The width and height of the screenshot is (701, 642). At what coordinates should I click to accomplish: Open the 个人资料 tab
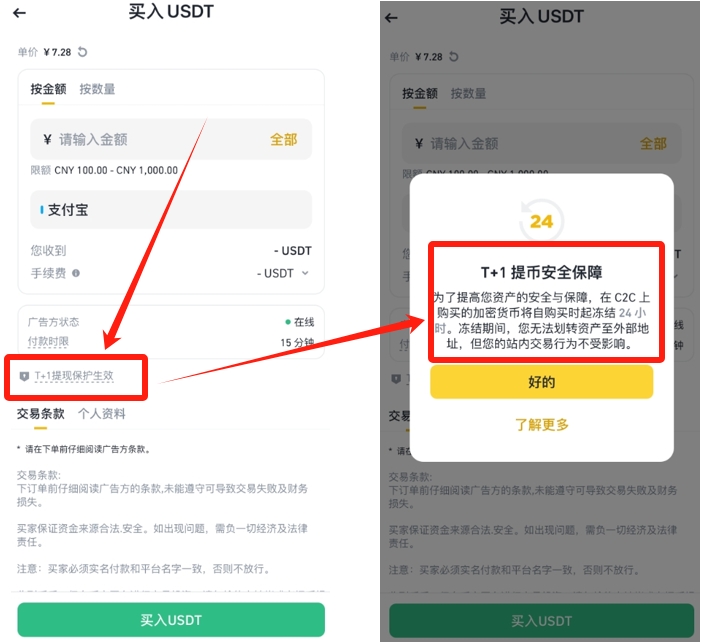pos(102,414)
